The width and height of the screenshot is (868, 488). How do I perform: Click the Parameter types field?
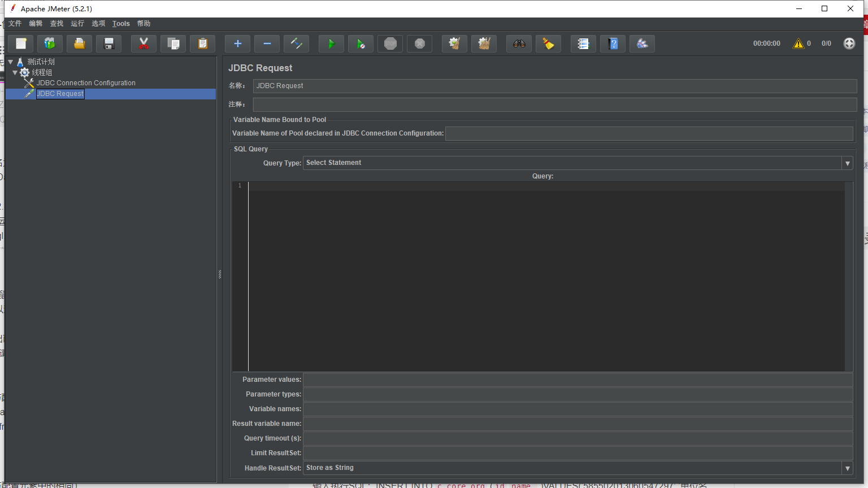[578, 394]
